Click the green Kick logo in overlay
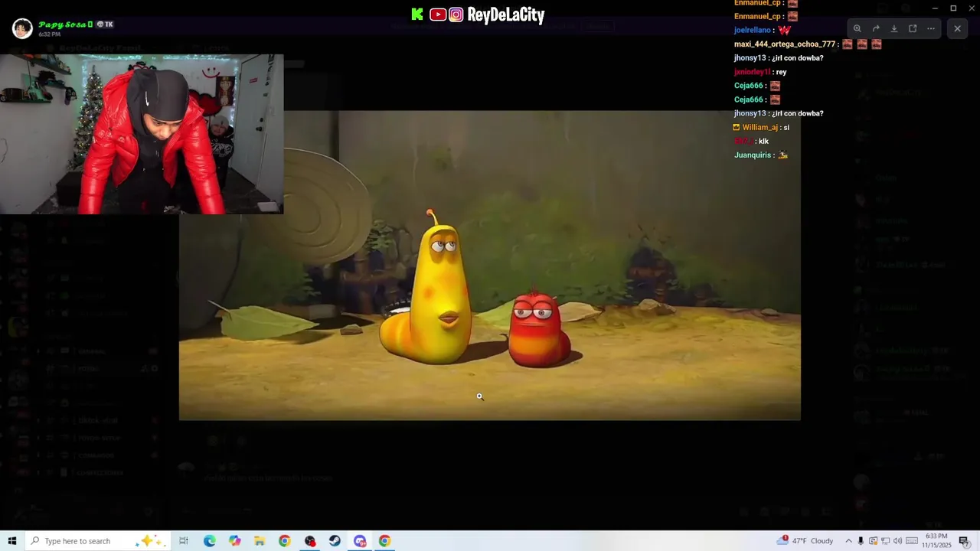980x551 pixels. click(417, 15)
